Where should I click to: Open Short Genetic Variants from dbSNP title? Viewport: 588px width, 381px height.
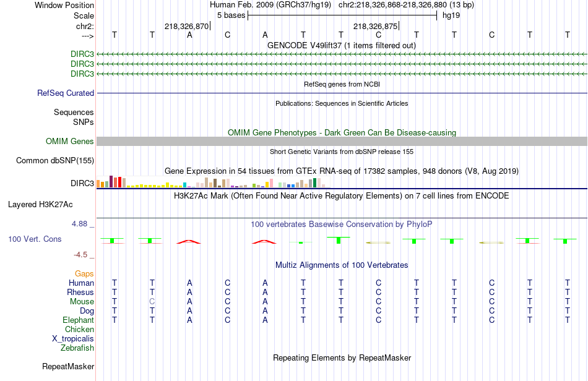pos(341,152)
